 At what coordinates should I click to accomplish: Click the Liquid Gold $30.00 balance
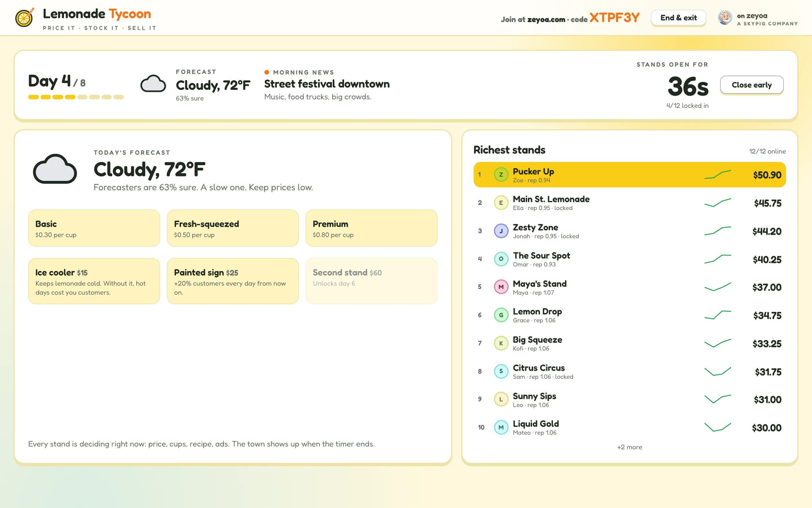coord(767,428)
